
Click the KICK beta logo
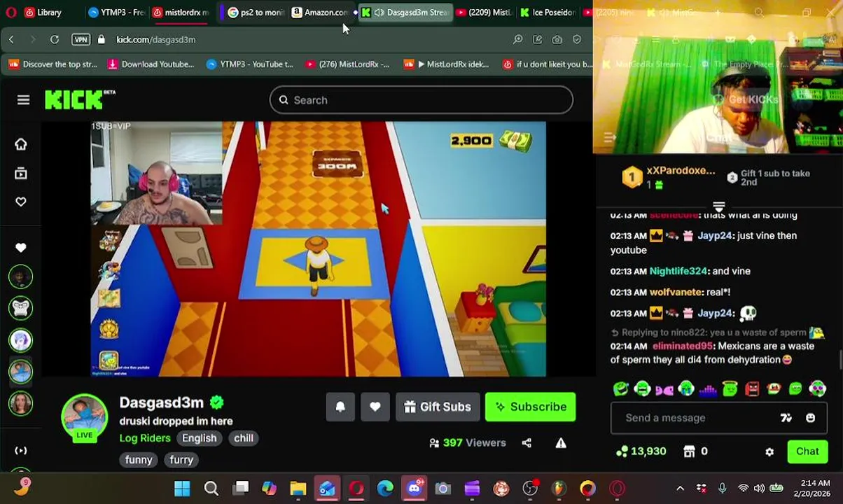80,99
